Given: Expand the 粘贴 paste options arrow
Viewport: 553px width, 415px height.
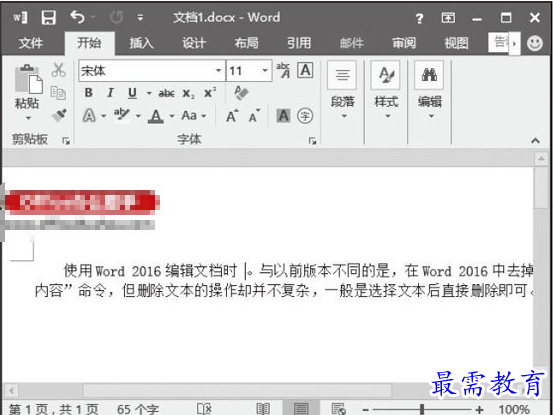Looking at the screenshot, I should (x=28, y=118).
